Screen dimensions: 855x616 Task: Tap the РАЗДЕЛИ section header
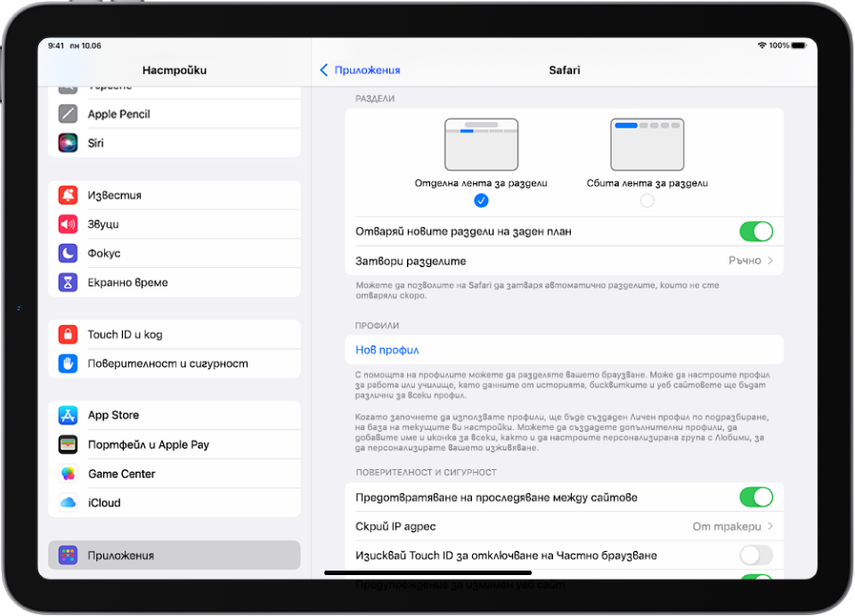(375, 99)
